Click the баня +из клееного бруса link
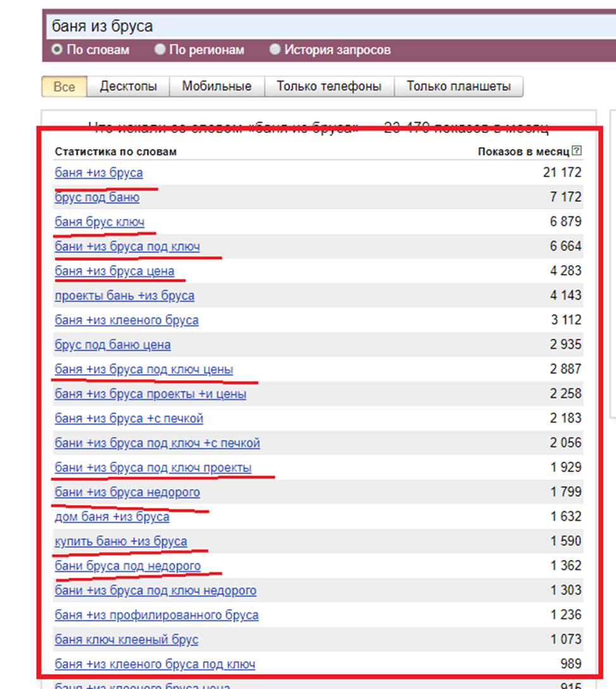 point(126,320)
